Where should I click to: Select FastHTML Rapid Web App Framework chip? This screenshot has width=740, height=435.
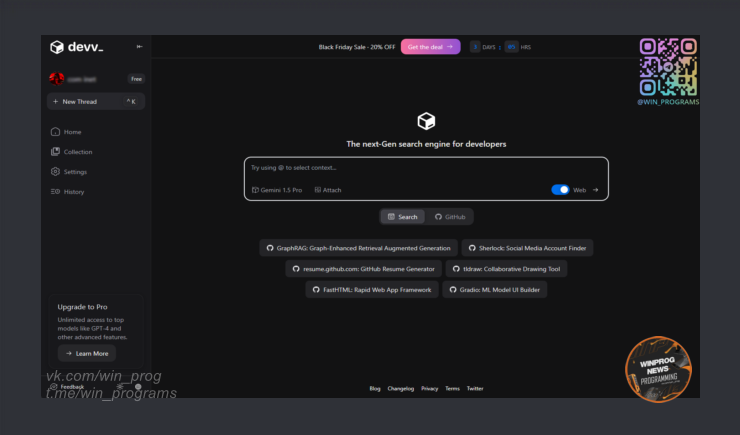372,290
